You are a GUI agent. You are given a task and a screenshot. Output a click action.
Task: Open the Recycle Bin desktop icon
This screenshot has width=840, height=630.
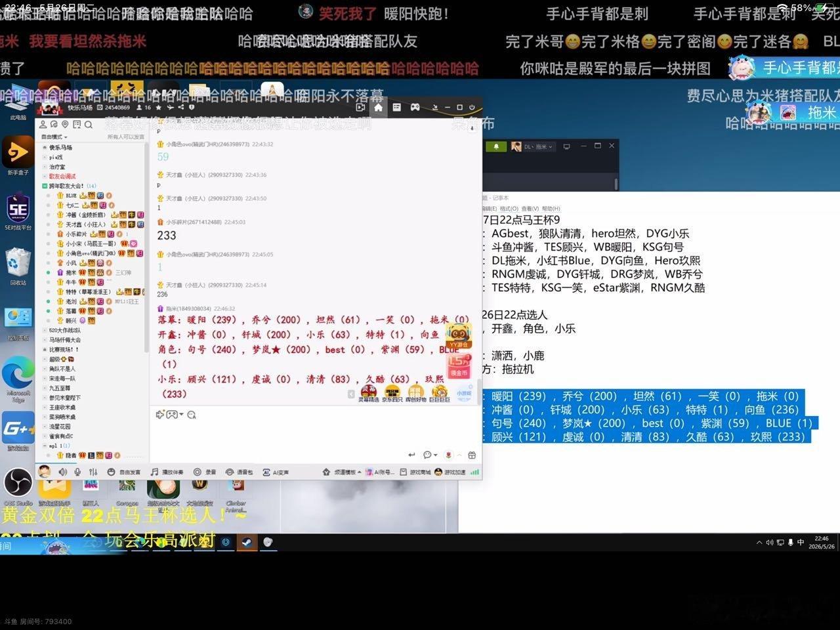(18, 266)
